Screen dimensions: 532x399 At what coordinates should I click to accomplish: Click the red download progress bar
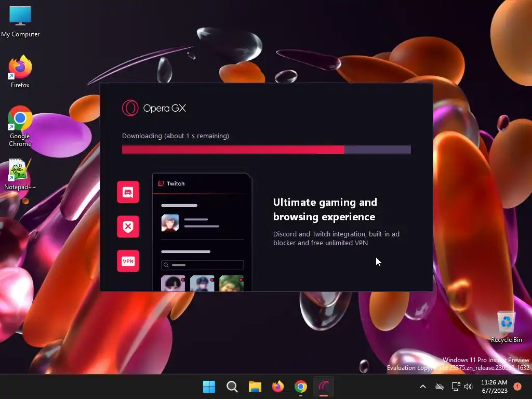tap(267, 150)
